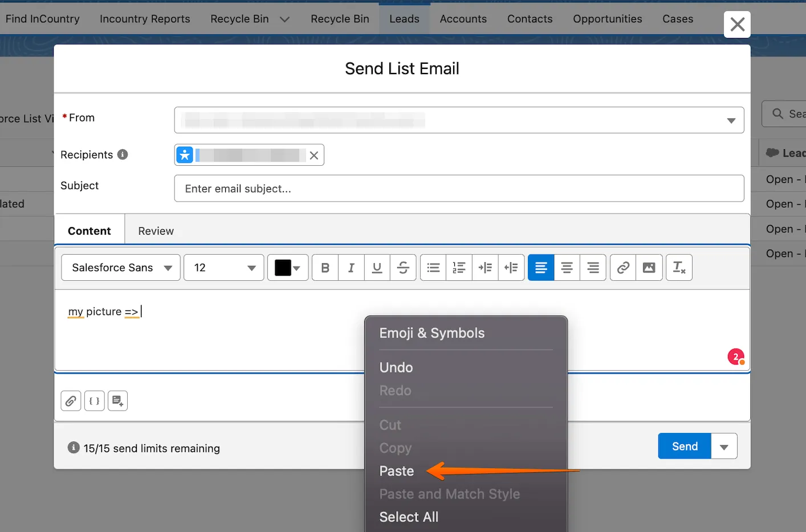Screen dimensions: 806x532
Task: Open the black text color picker
Action: (x=288, y=268)
